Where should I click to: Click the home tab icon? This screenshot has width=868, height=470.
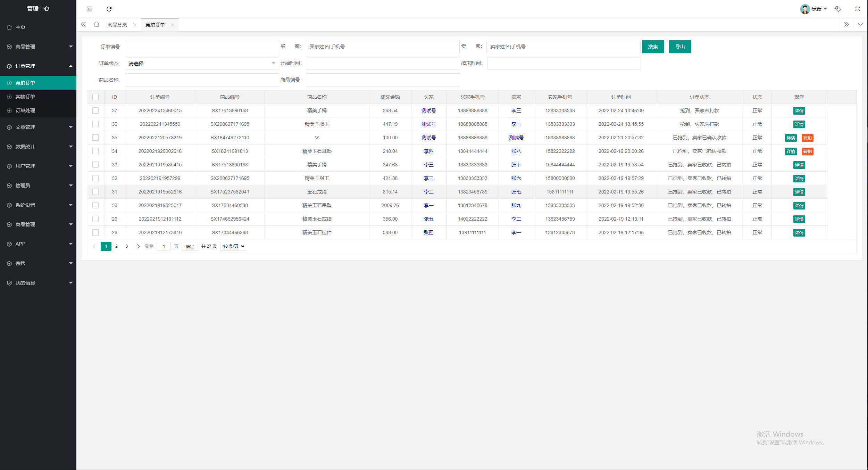click(97, 24)
